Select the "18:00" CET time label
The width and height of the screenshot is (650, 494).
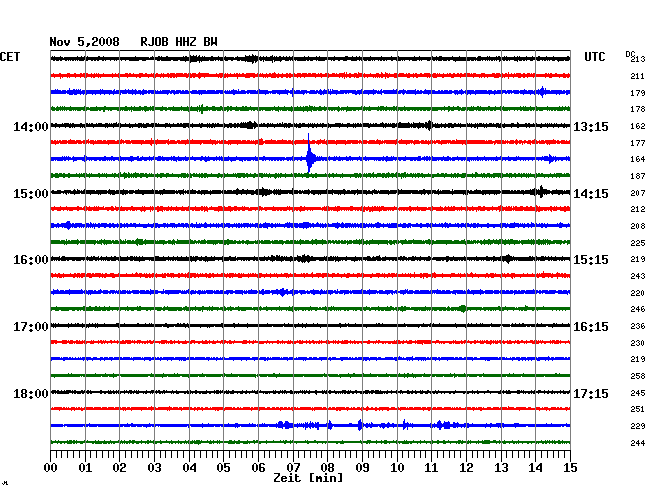point(31,393)
